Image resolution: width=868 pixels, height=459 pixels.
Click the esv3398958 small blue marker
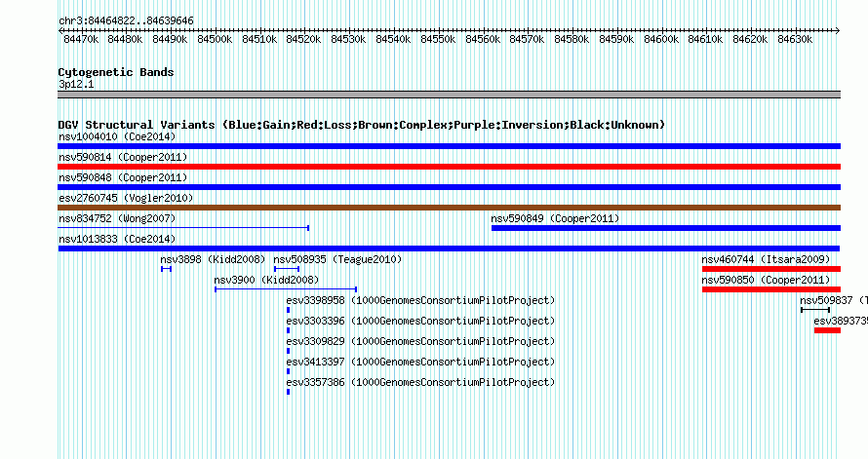289,310
